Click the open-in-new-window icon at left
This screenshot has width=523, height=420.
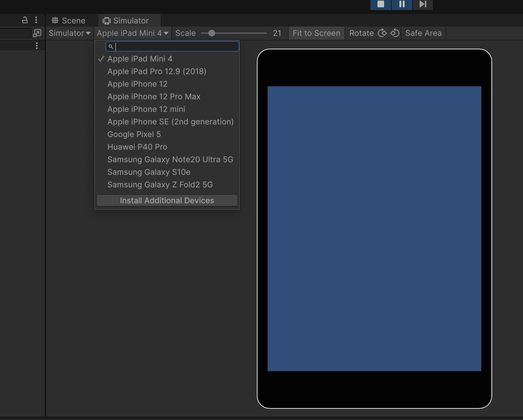pyautogui.click(x=37, y=33)
